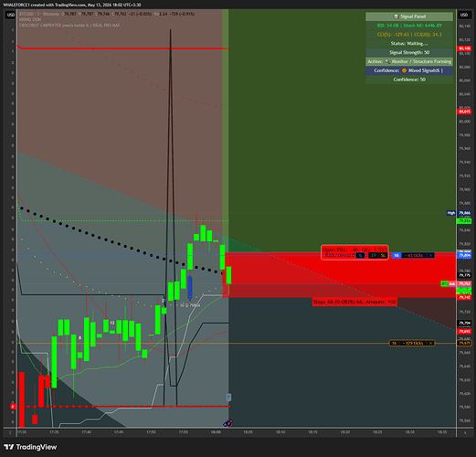Screen dimensions: 476x457
Task: Click the USD currency label on the left scale
Action: pyautogui.click(x=11, y=15)
